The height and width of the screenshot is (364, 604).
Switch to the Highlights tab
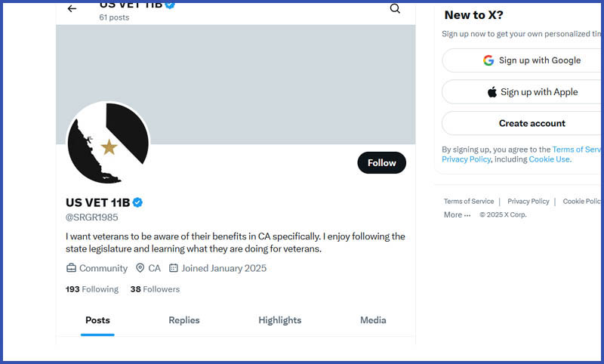279,320
